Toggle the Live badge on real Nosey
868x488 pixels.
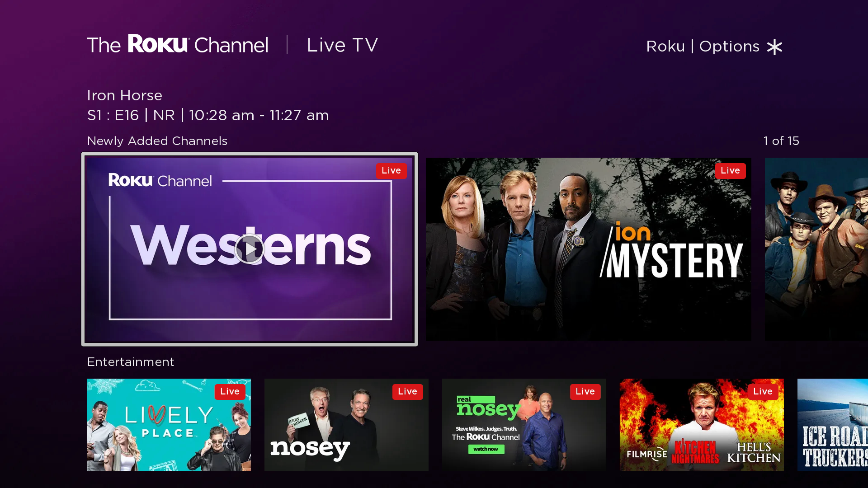tap(584, 391)
